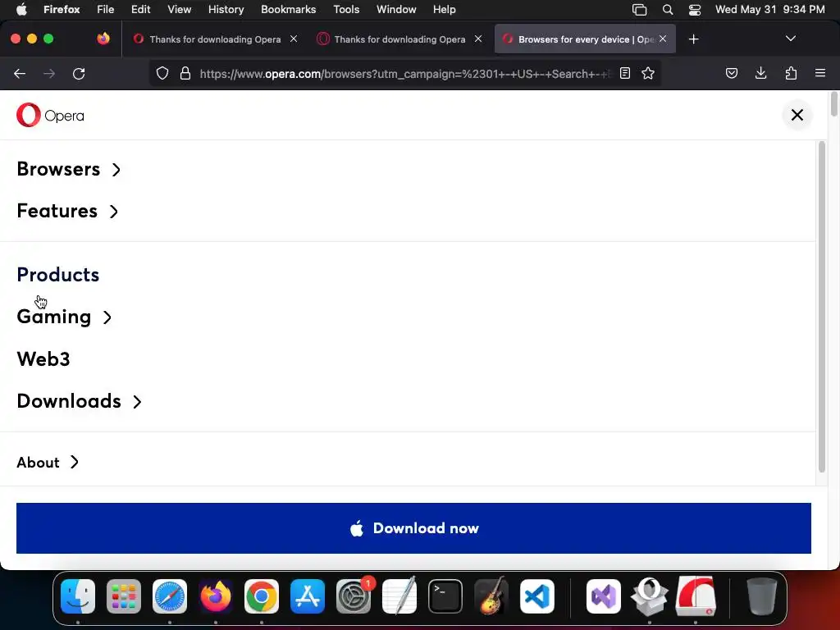Open the Tools menu
The width and height of the screenshot is (840, 630).
click(x=346, y=9)
